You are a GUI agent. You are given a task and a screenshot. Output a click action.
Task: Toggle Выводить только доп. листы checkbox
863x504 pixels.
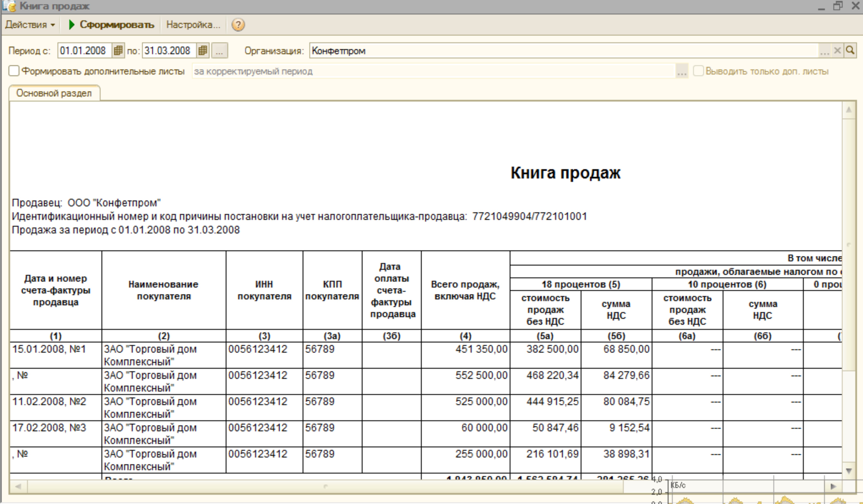point(698,71)
